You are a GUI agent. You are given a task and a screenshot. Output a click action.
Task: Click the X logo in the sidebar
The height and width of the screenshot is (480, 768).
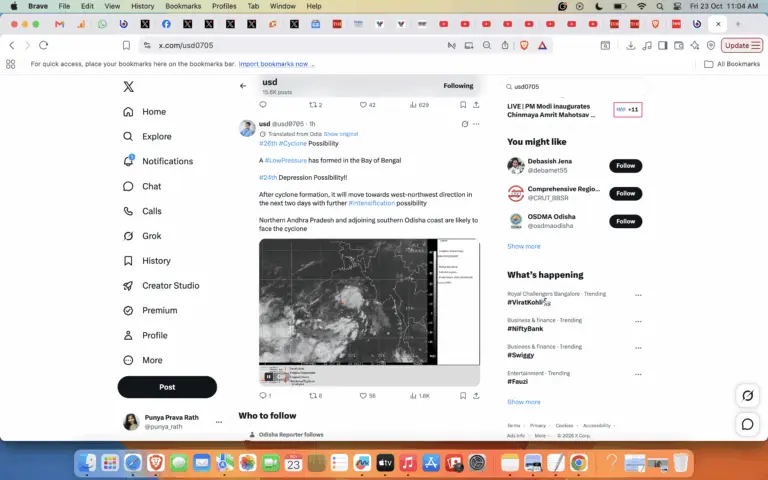(128, 87)
